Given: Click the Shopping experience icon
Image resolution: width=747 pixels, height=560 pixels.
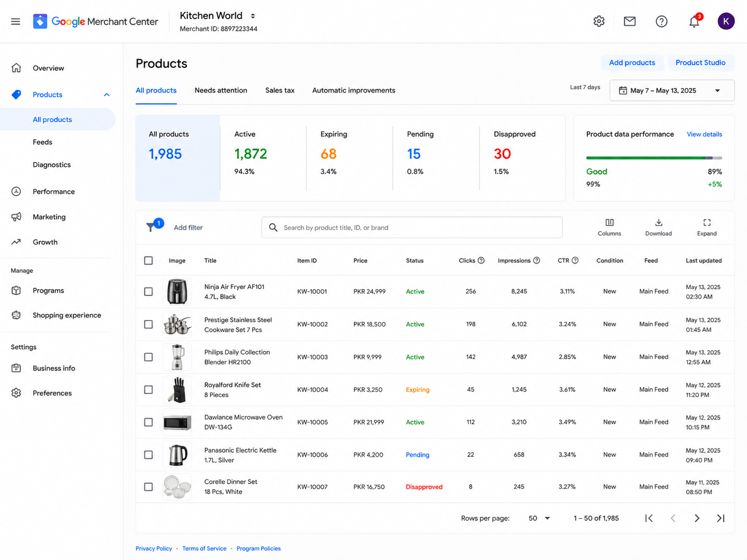Looking at the screenshot, I should click(17, 315).
